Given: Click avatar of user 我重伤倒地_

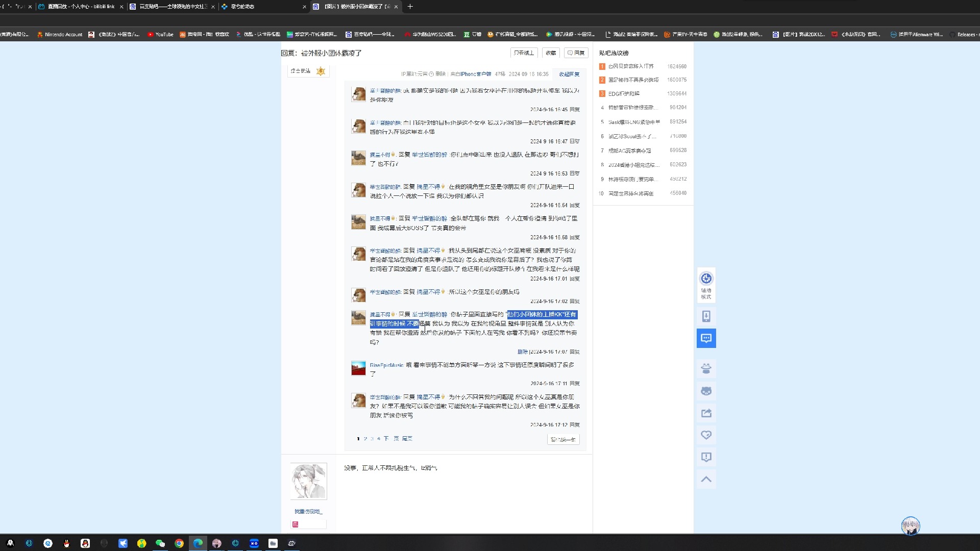Looking at the screenshot, I should click(308, 481).
